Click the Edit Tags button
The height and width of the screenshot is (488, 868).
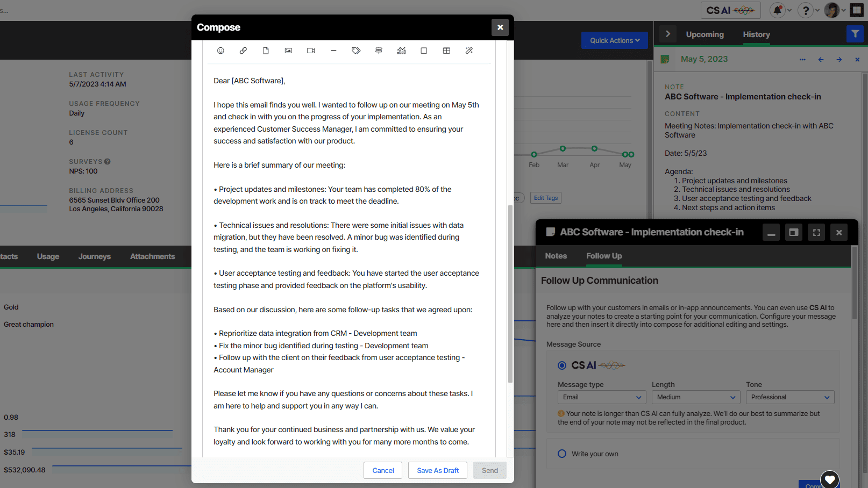click(x=545, y=197)
